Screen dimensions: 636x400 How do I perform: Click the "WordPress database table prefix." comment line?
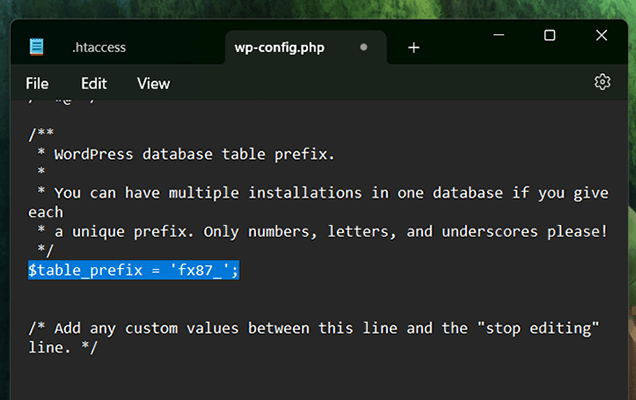tap(194, 154)
